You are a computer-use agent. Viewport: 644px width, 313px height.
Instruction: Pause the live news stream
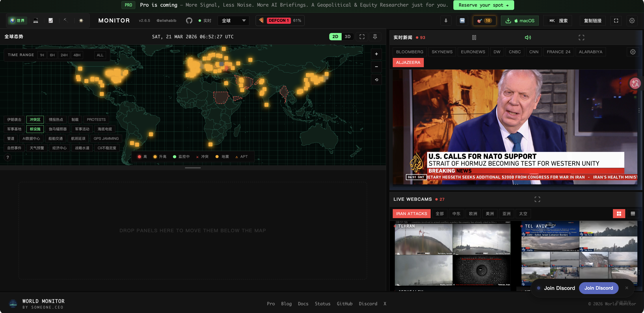474,37
